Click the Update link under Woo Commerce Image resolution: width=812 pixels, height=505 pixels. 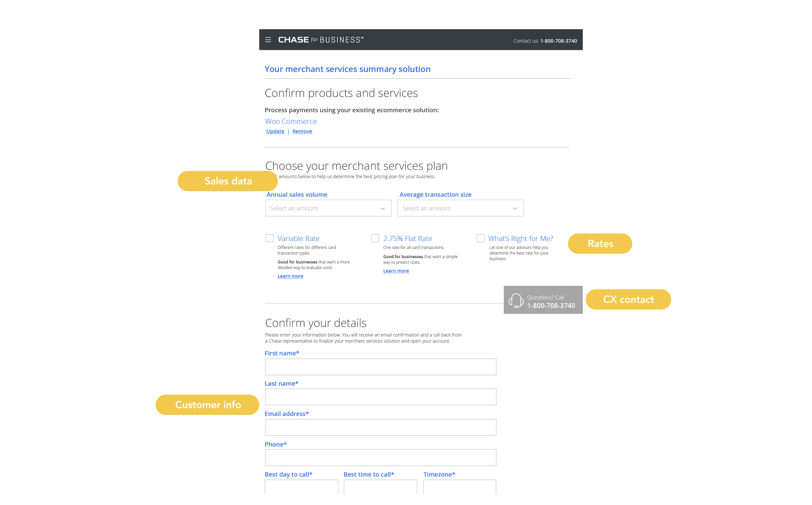click(x=275, y=131)
